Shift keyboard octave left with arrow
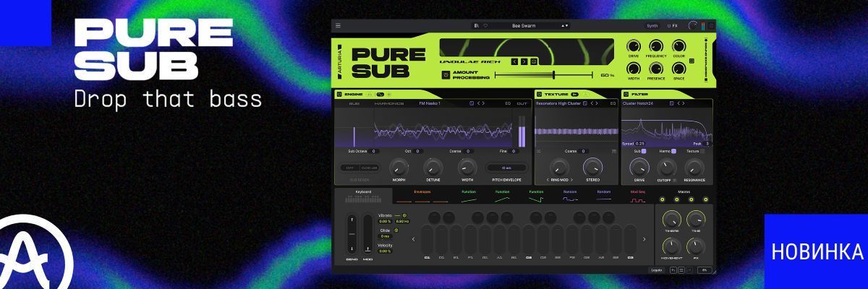This screenshot has height=289, width=868. (x=414, y=238)
